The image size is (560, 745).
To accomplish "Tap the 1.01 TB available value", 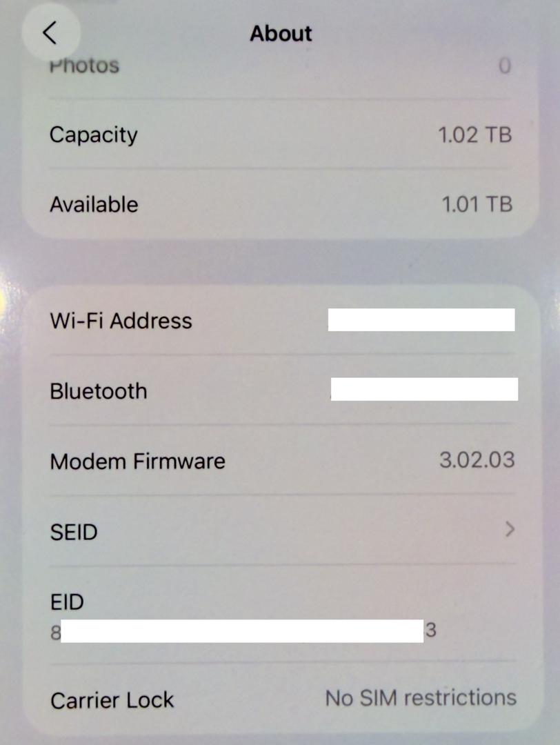I will pyautogui.click(x=477, y=204).
